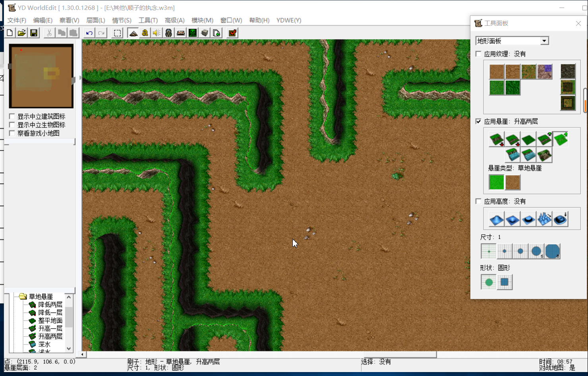
Task: Click the brush list scroll down arrow
Action: [x=69, y=349]
